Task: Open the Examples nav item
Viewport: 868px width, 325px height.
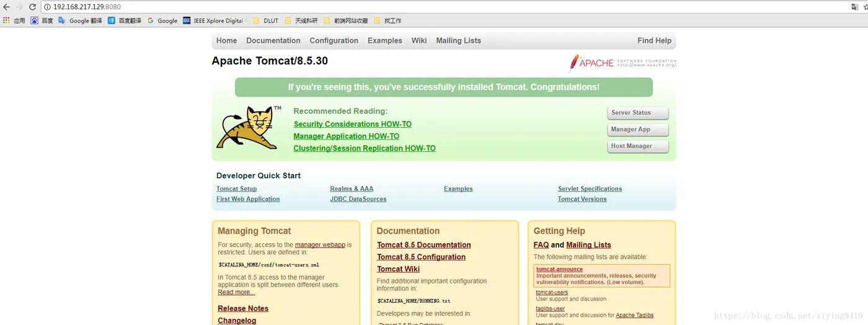Action: pyautogui.click(x=385, y=40)
